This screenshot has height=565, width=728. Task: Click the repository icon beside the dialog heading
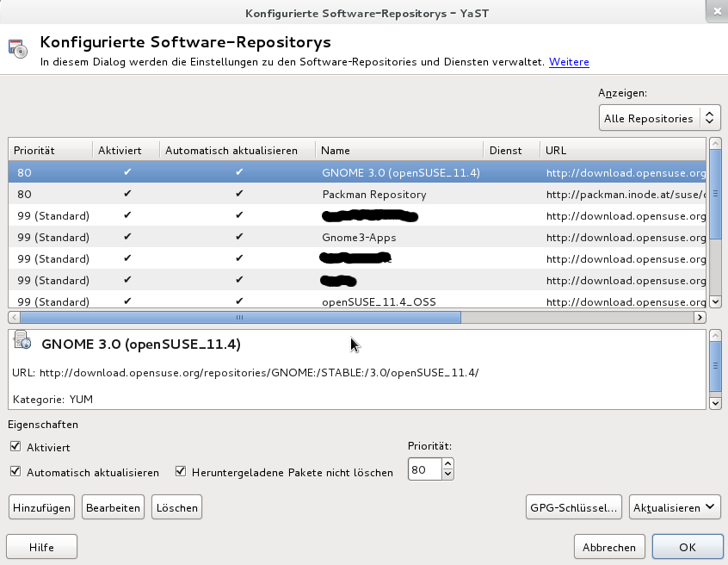pyautogui.click(x=18, y=49)
